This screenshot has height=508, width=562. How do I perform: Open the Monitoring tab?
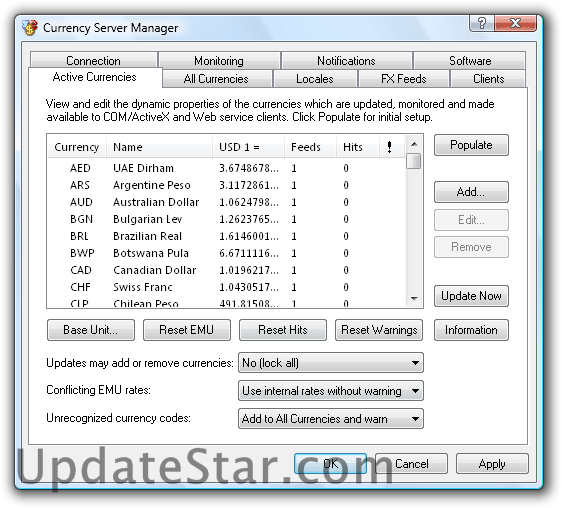pyautogui.click(x=219, y=61)
